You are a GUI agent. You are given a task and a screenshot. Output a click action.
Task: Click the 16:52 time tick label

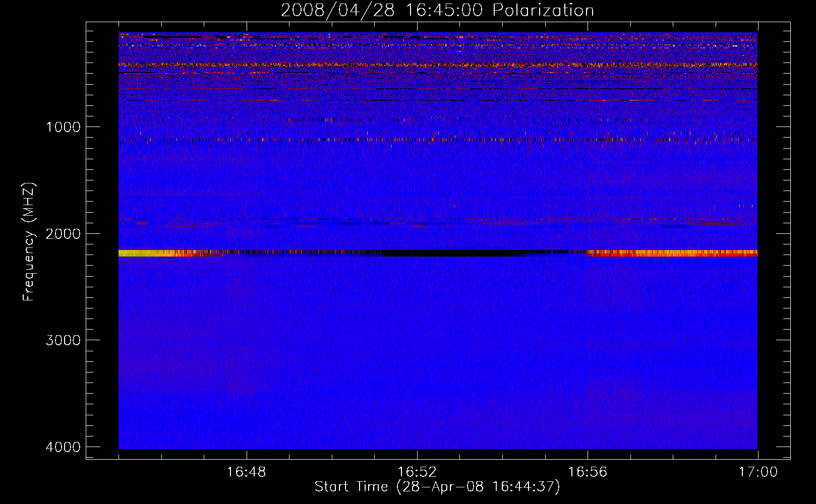pyautogui.click(x=417, y=472)
